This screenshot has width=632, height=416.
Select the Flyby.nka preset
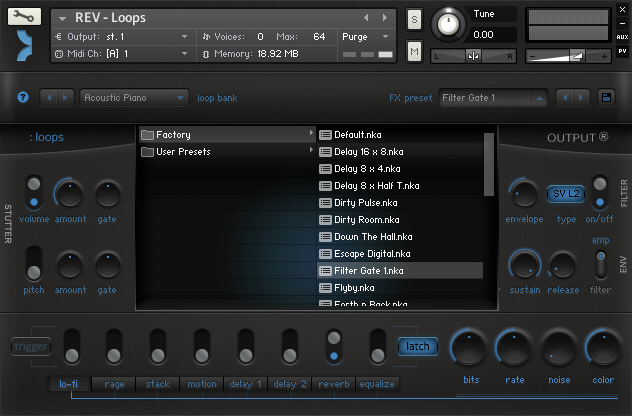point(400,288)
